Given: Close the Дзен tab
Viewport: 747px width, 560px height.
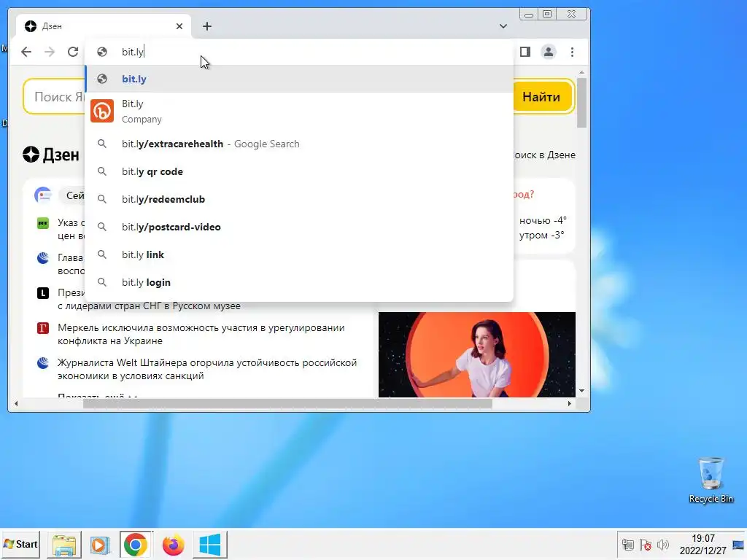Looking at the screenshot, I should point(179,26).
